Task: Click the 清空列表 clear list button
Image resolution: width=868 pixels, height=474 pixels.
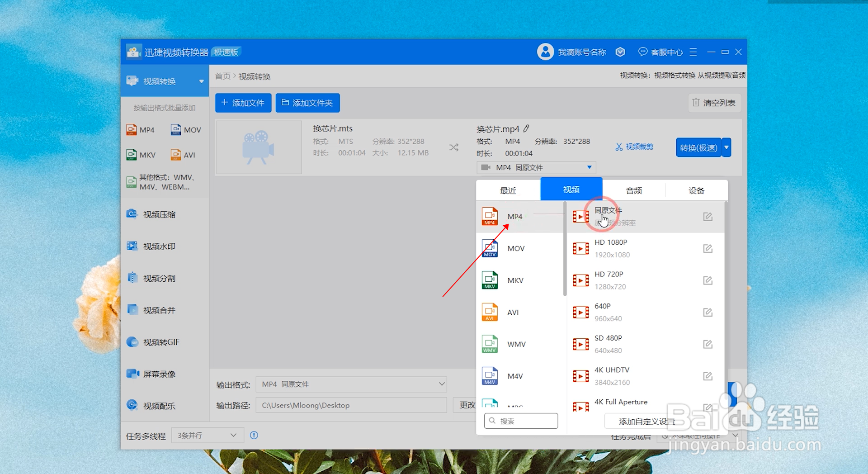Action: (714, 103)
